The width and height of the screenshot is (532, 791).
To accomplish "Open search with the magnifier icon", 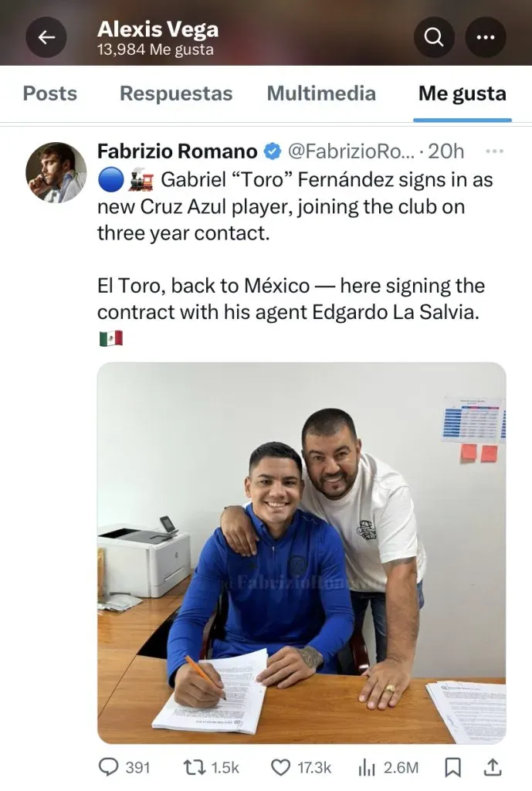I will pyautogui.click(x=434, y=37).
